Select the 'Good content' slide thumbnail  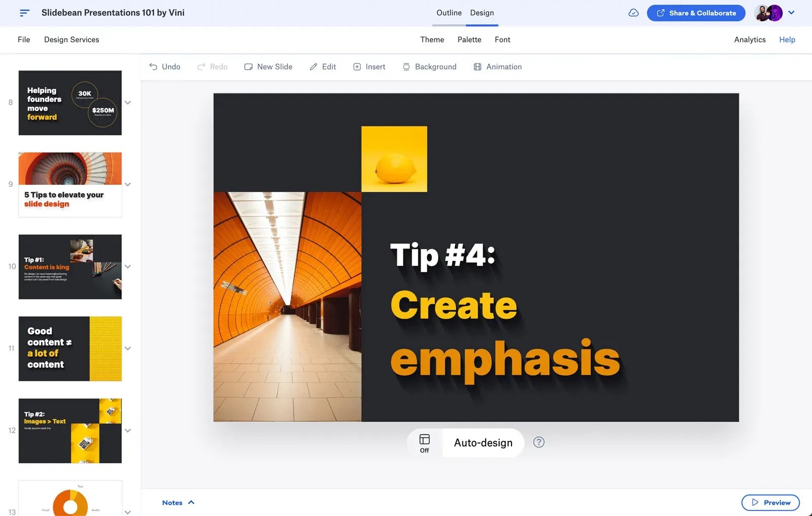[70, 348]
